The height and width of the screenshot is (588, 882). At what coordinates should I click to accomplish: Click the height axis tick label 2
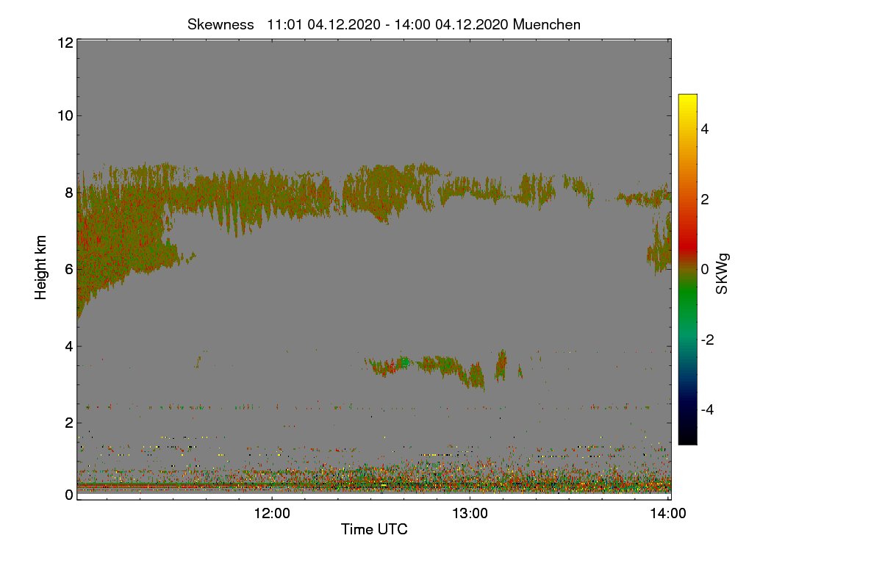click(69, 423)
